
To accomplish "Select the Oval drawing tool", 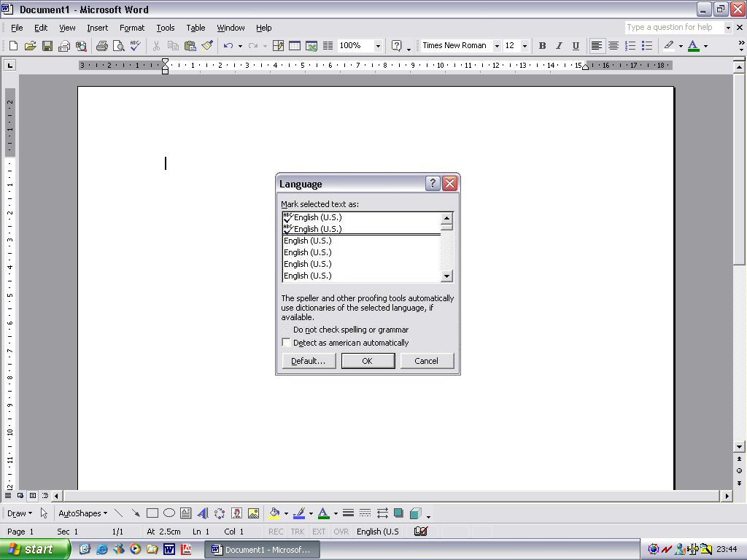I will (169, 513).
